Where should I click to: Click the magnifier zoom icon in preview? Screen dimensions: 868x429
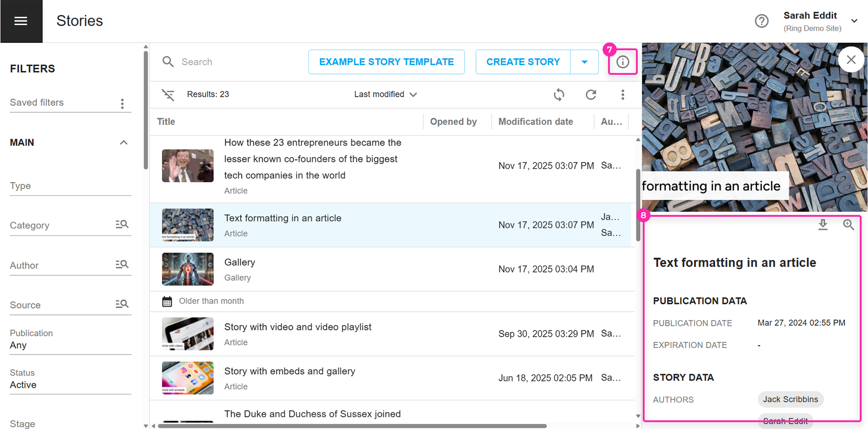(848, 225)
